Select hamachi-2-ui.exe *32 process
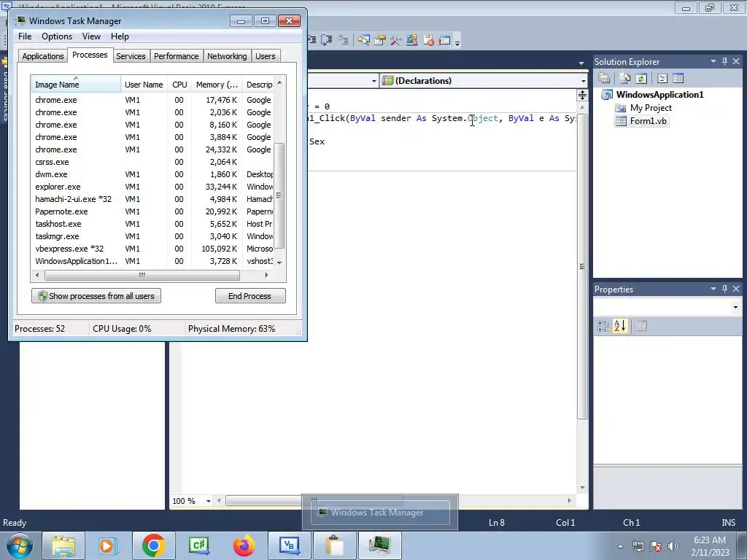Image resolution: width=747 pixels, height=560 pixels. pyautogui.click(x=152, y=199)
